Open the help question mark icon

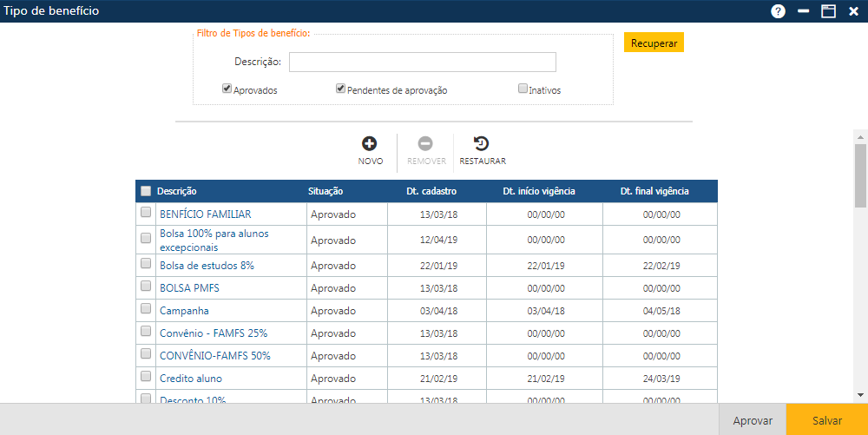tap(778, 11)
